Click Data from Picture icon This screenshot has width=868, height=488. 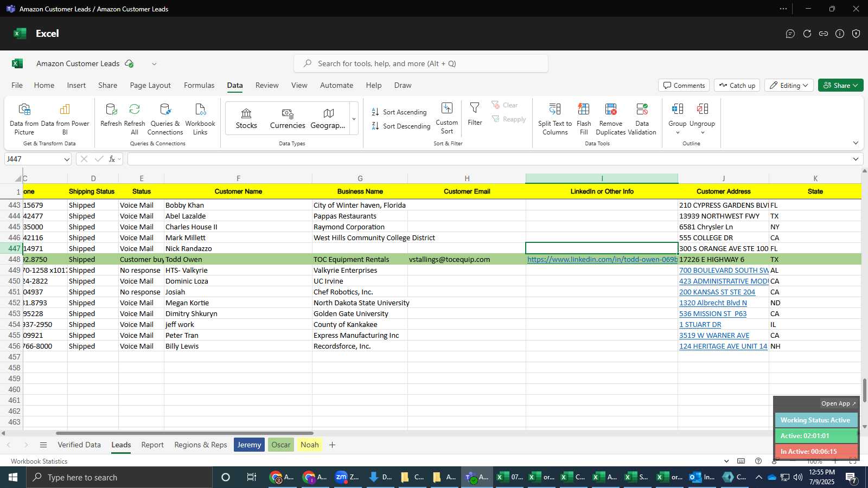24,110
